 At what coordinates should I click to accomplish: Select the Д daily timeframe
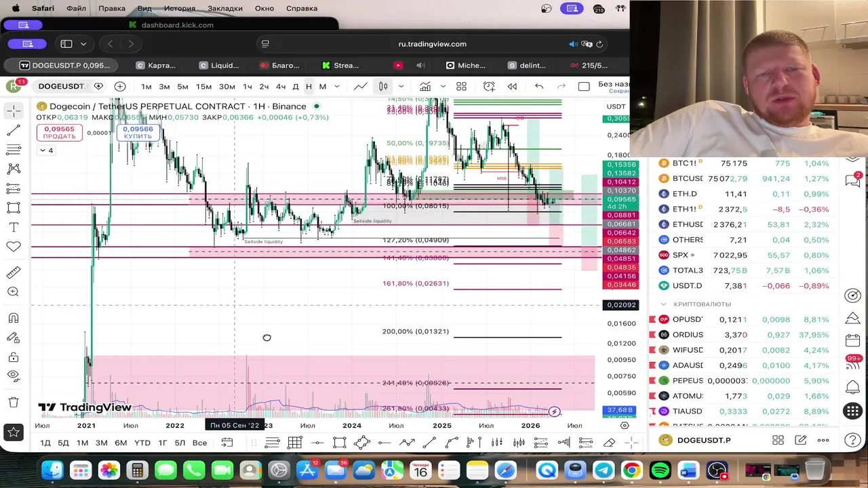[296, 86]
